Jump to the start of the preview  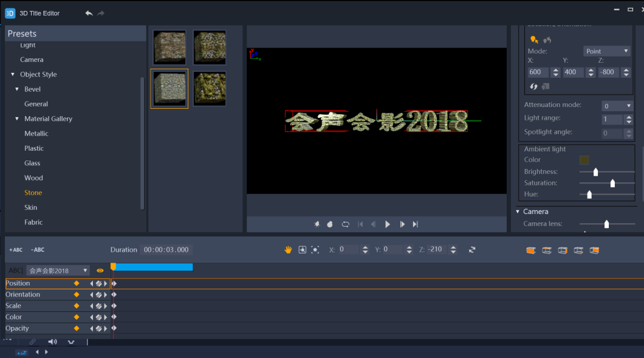(x=360, y=224)
